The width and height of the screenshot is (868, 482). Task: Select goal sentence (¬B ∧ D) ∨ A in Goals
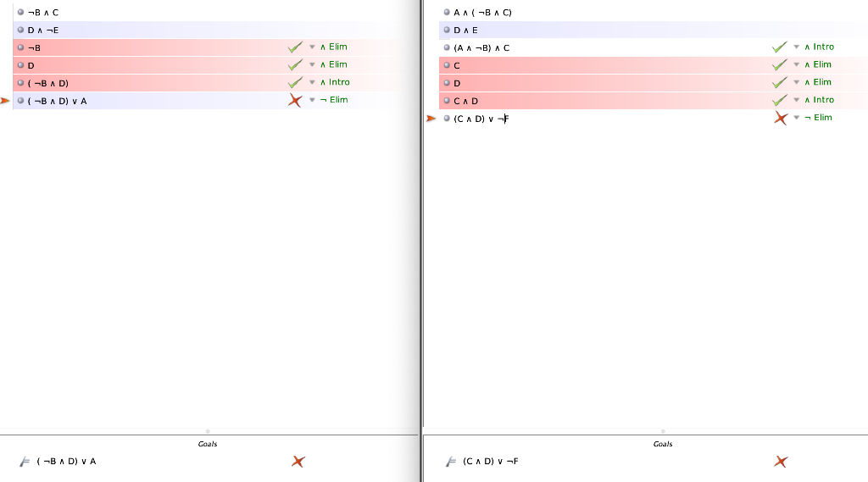click(x=66, y=461)
